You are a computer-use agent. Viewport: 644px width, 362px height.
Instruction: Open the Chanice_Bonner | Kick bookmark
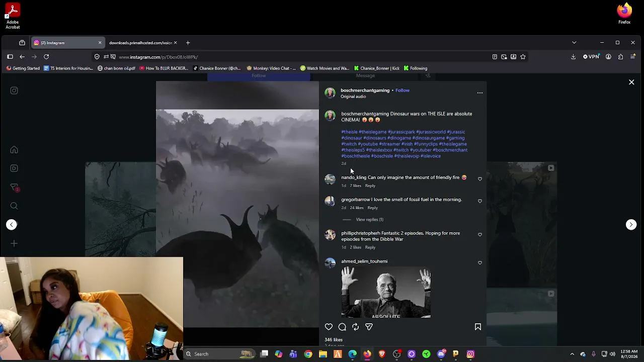tap(377, 68)
